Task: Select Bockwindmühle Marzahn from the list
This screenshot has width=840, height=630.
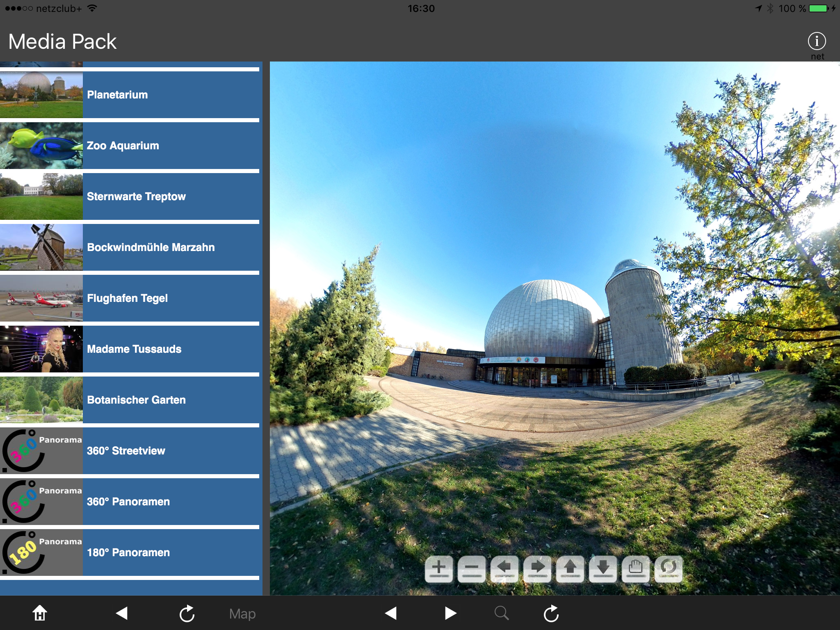Action: click(130, 247)
